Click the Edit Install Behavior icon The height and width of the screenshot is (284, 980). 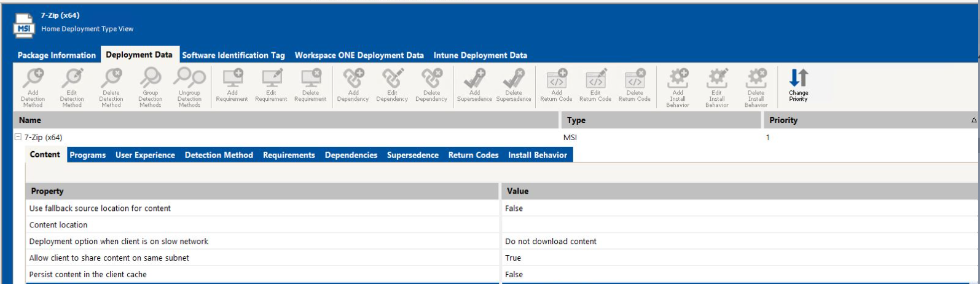coord(716,79)
